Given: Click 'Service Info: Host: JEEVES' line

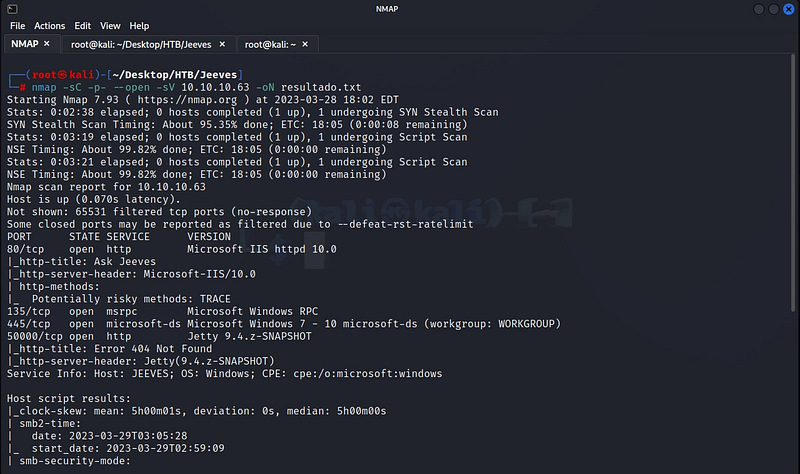Looking at the screenshot, I should coord(224,373).
